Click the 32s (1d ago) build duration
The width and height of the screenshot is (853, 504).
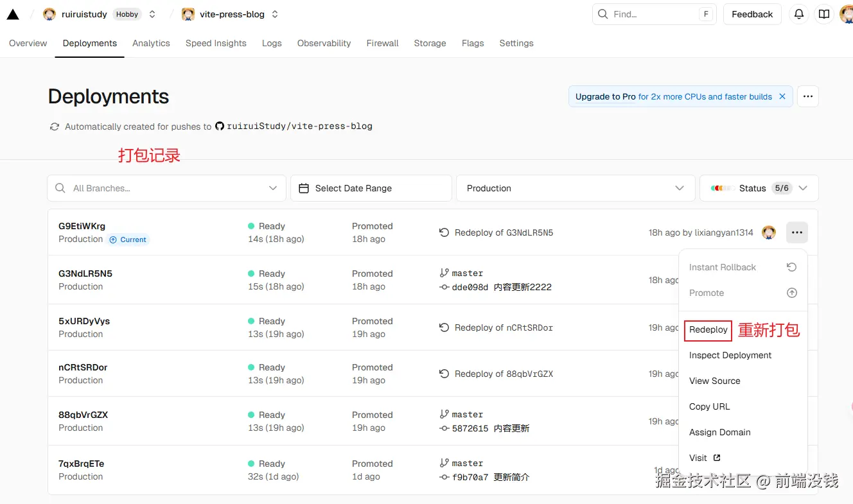pos(274,476)
